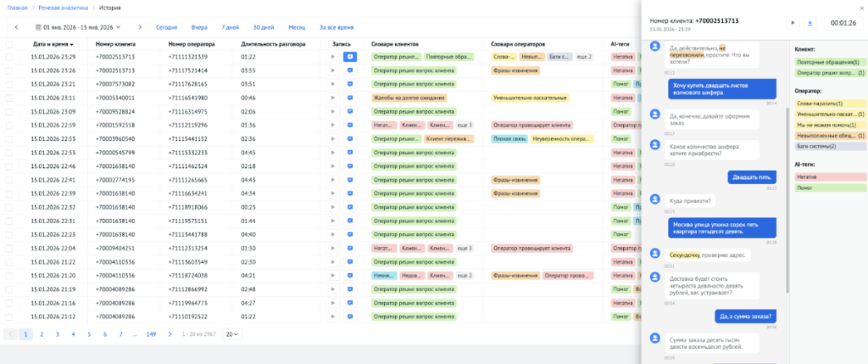
Task: Check the row for the 15.01.2026 23:29 call
Action: [9, 57]
